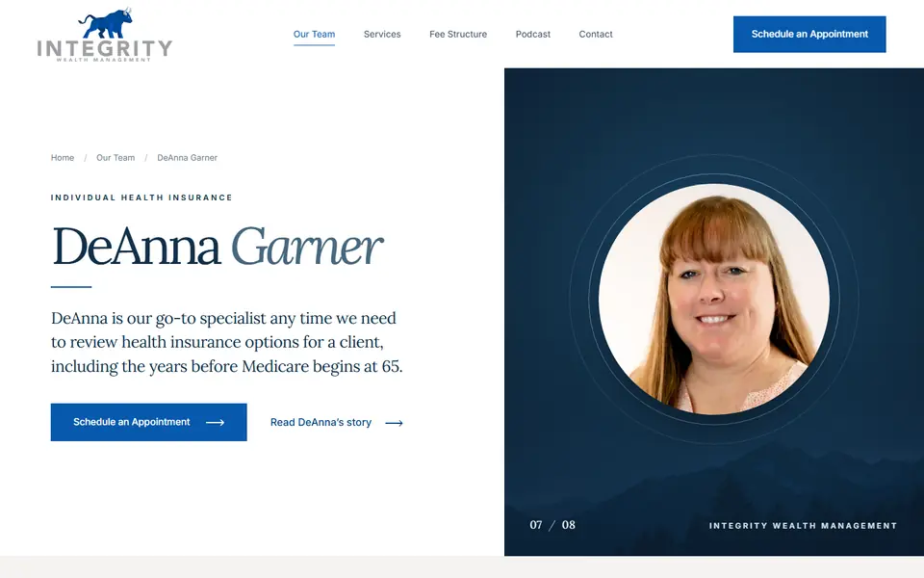Screen dimensions: 924x578
Task: Click the Individual Health Insurance label
Action: 141,197
